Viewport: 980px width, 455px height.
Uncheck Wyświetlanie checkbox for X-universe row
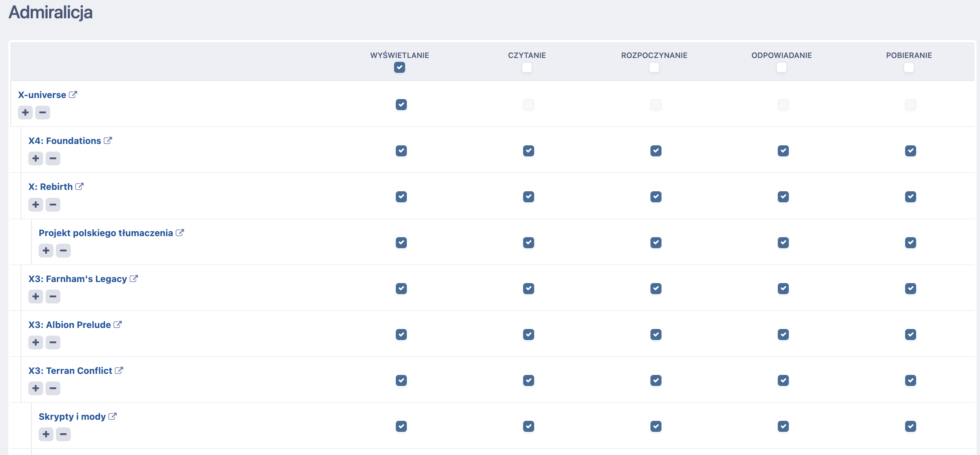(x=401, y=105)
